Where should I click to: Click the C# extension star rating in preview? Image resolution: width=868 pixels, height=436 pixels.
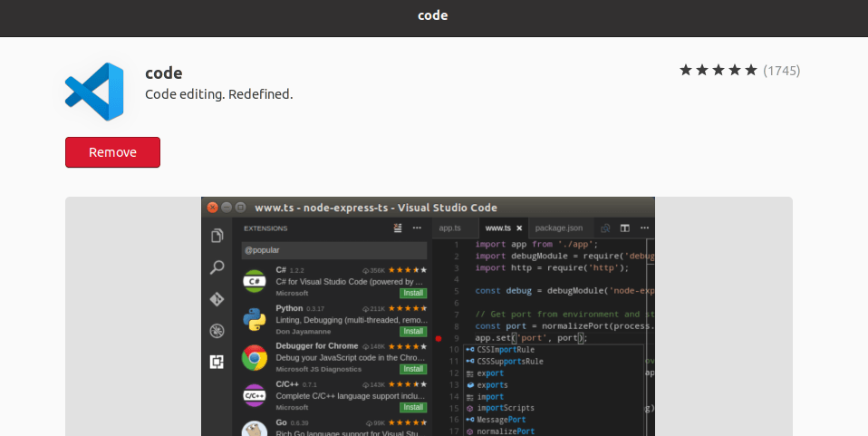point(408,270)
